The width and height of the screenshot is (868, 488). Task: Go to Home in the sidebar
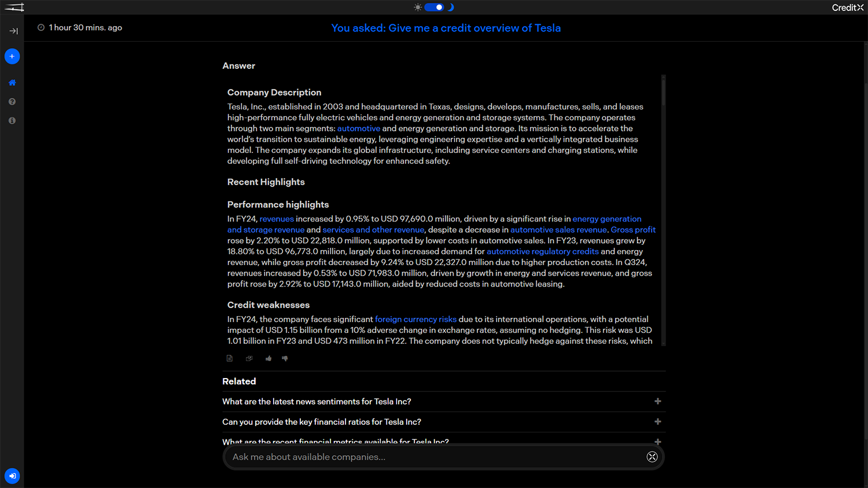click(12, 82)
